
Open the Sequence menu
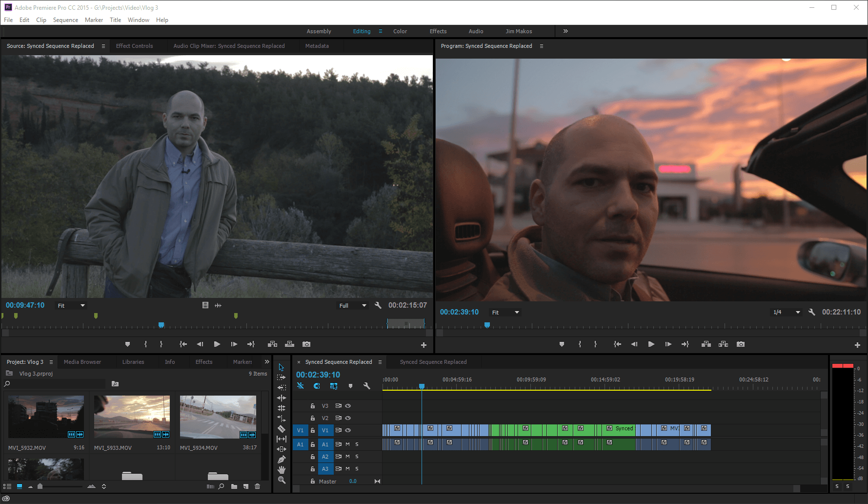(x=65, y=20)
